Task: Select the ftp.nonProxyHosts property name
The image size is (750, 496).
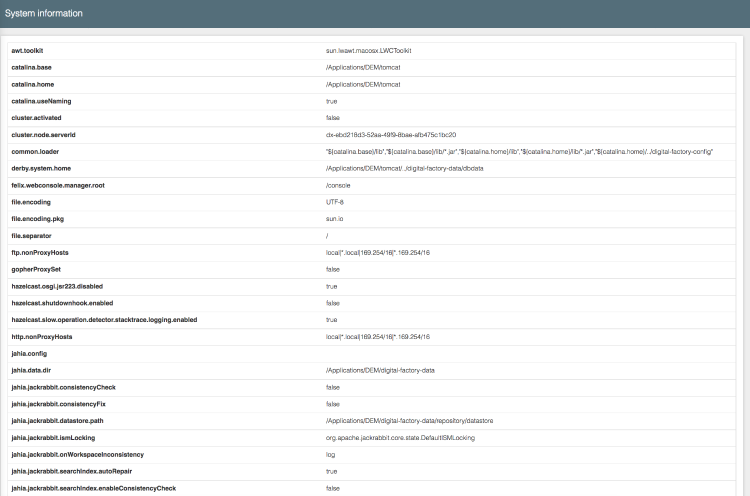Action: [x=40, y=253]
